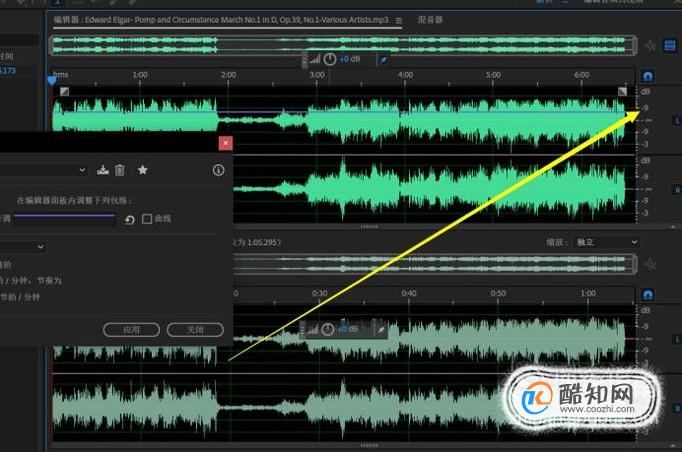Image resolution: width=682 pixels, height=452 pixels.
Task: Enable the 曲线 spline curves checkbox
Action: (147, 219)
